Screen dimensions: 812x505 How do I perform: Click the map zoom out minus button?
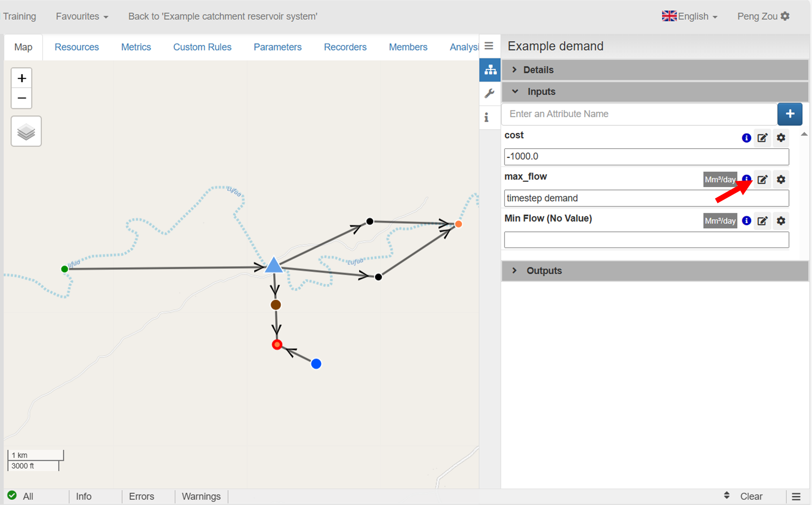(22, 98)
